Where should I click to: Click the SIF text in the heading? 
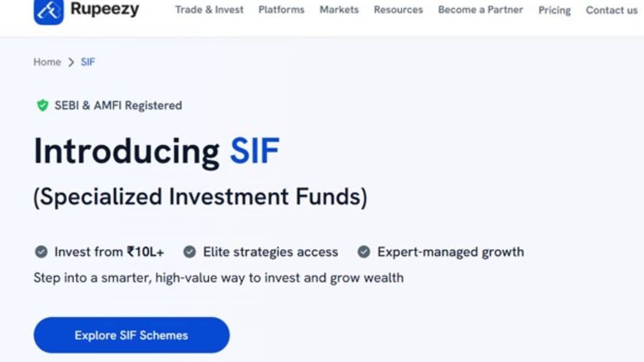(254, 151)
